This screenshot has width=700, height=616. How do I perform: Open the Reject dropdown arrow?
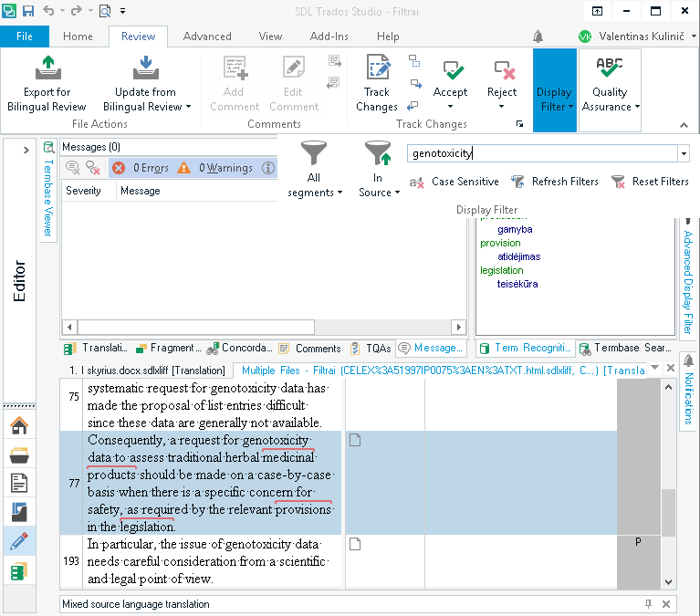pos(501,107)
